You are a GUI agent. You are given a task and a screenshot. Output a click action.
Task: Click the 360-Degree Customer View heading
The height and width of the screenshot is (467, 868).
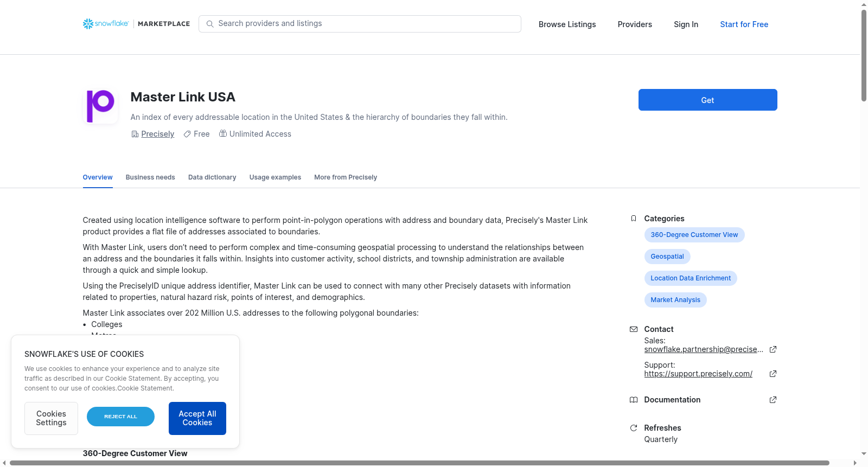point(135,453)
